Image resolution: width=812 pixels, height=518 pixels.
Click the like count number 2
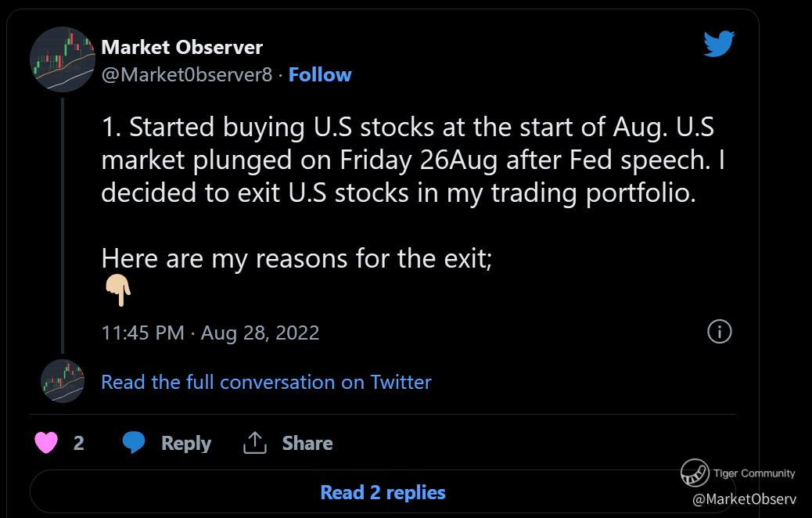click(78, 443)
